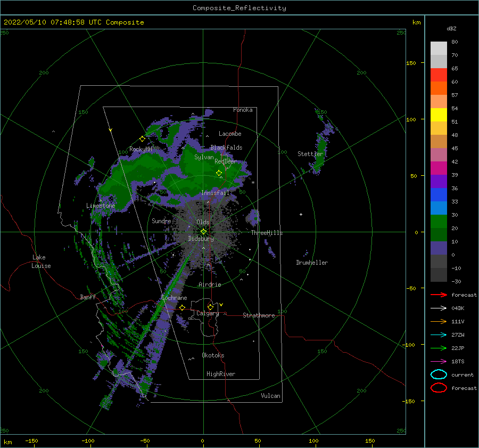Viewport: 479px width, 448px height.
Task: Click the yellow radar-site diamond at map center
Action: tap(203, 232)
